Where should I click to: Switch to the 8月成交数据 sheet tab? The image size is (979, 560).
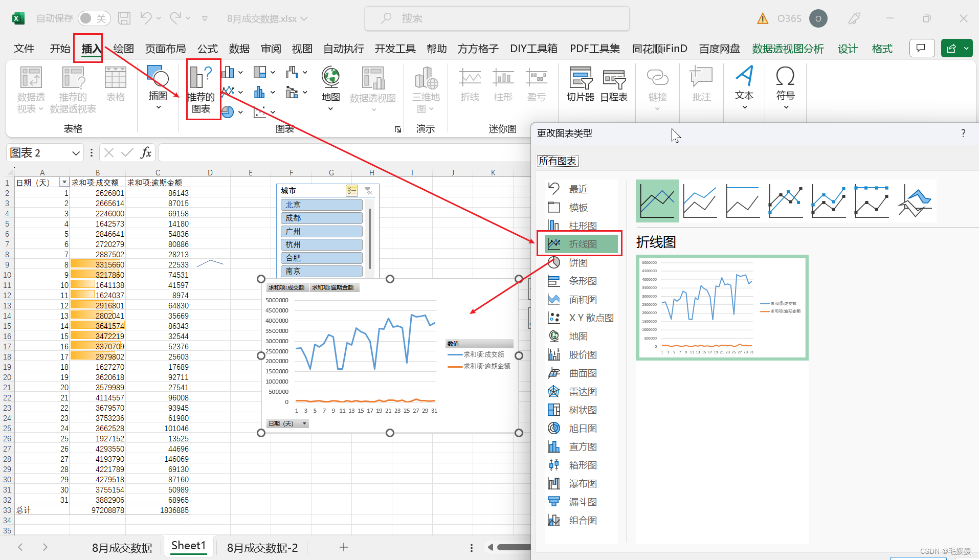pyautogui.click(x=122, y=548)
